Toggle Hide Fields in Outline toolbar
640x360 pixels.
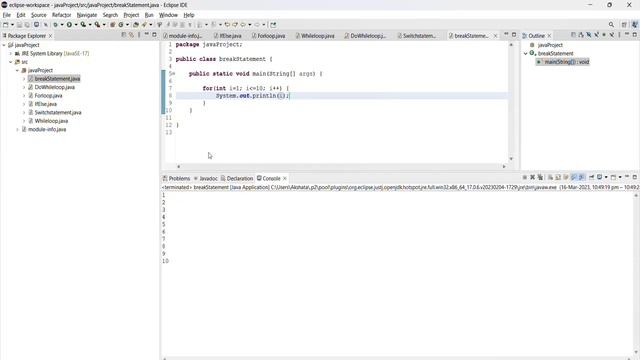pos(589,35)
